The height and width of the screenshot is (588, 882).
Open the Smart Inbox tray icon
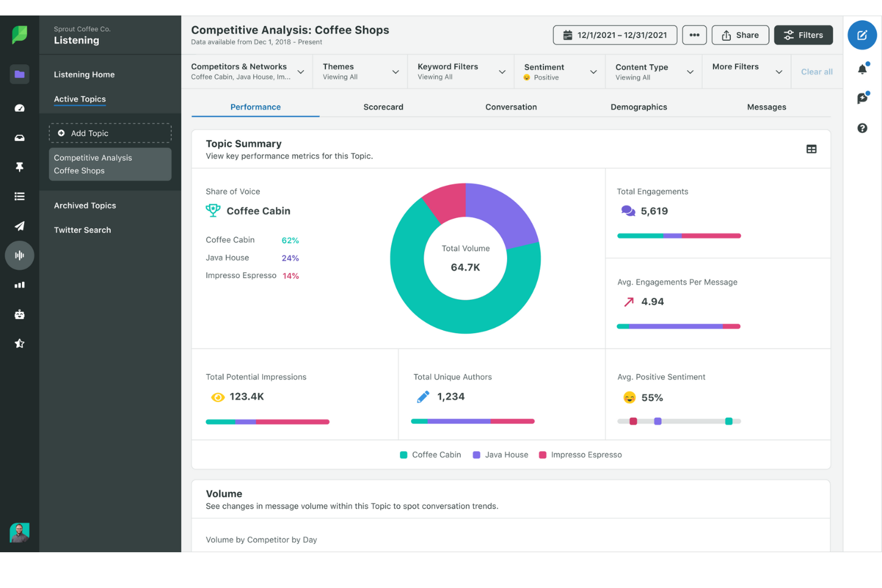coord(20,138)
